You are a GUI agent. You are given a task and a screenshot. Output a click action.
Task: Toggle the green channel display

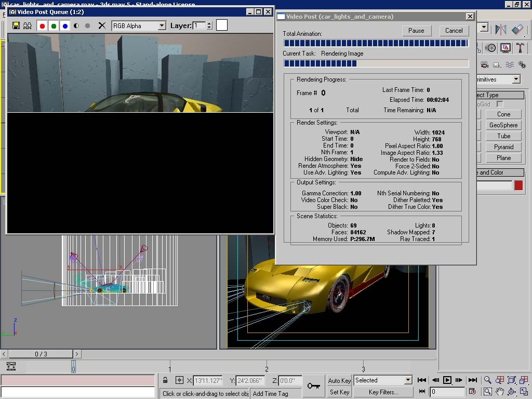(54, 25)
